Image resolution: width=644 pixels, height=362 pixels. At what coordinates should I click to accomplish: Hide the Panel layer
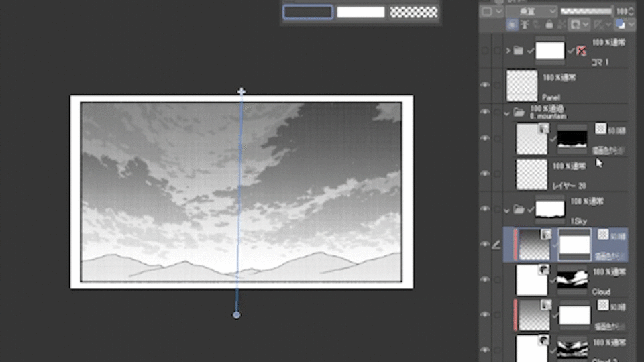point(485,85)
